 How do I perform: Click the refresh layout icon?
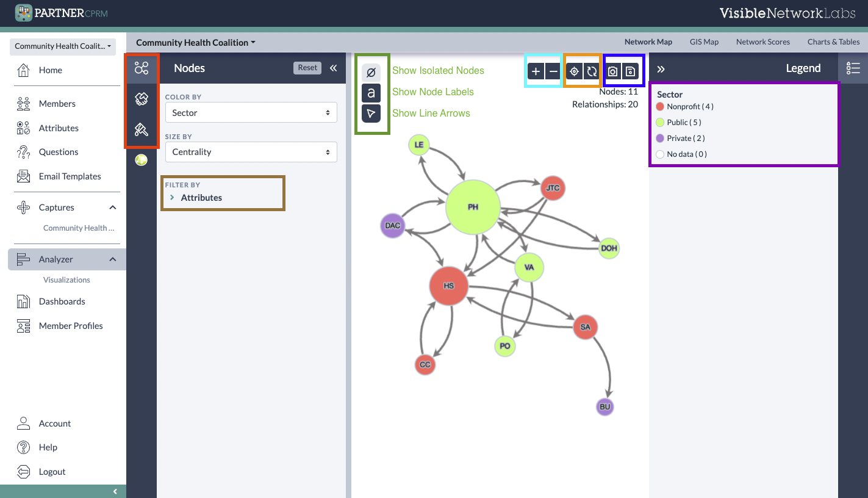(590, 71)
